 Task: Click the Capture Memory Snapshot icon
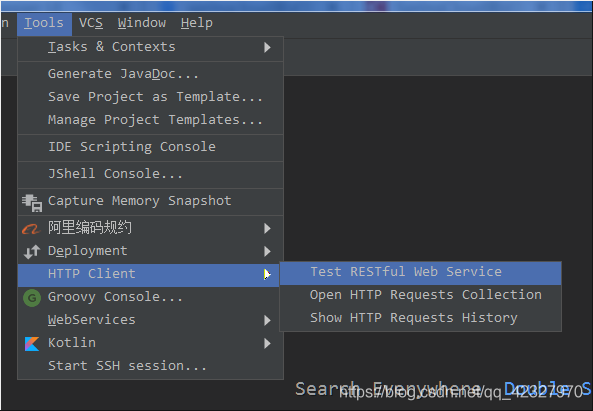tap(32, 202)
